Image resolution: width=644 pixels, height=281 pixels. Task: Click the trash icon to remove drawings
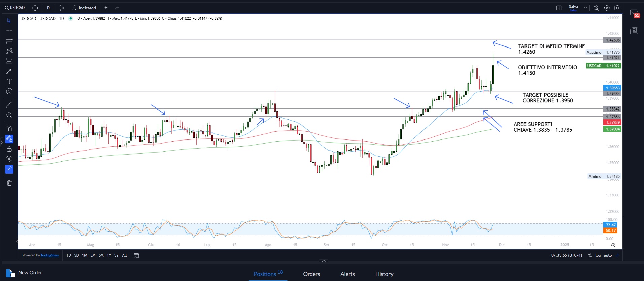[x=9, y=183]
